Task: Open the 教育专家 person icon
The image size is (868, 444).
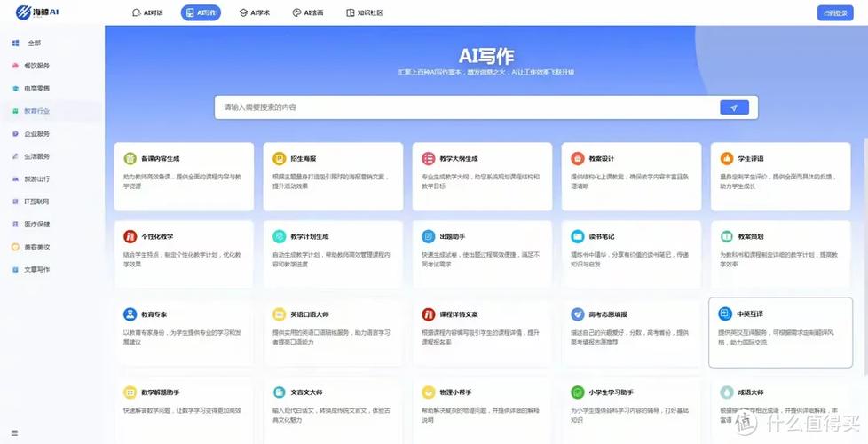Action: tap(130, 314)
